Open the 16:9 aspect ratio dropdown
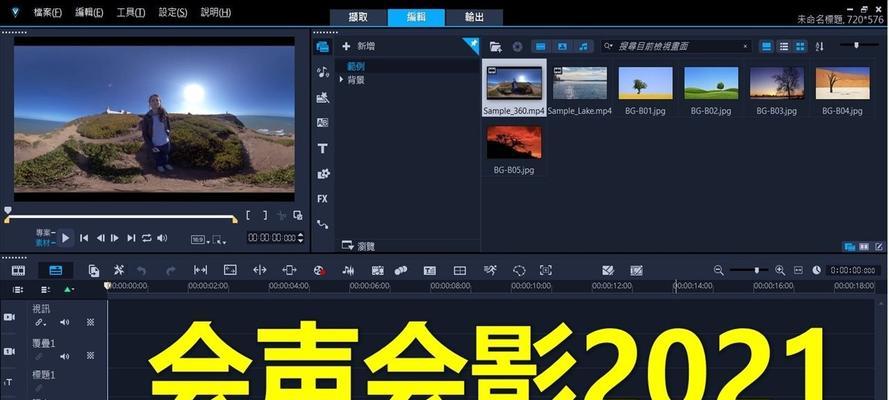This screenshot has height=400, width=889. [x=200, y=240]
